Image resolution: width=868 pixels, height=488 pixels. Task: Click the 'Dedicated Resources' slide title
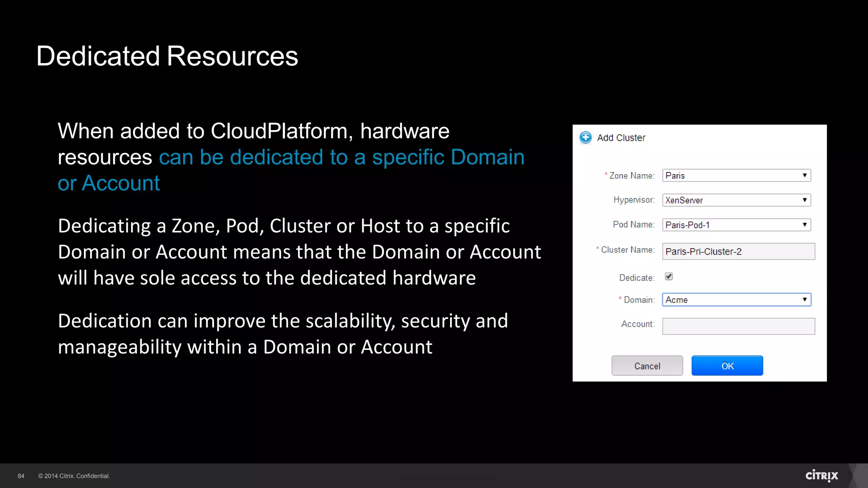click(x=167, y=56)
